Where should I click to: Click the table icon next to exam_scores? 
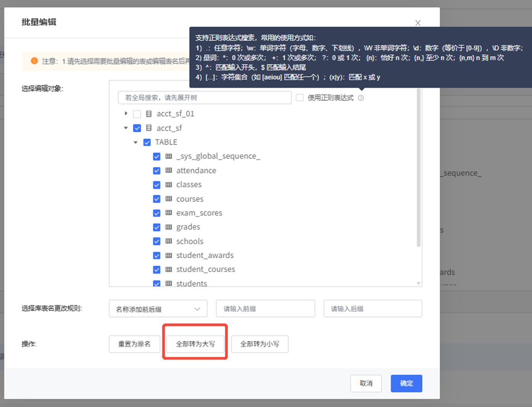pyautogui.click(x=169, y=213)
